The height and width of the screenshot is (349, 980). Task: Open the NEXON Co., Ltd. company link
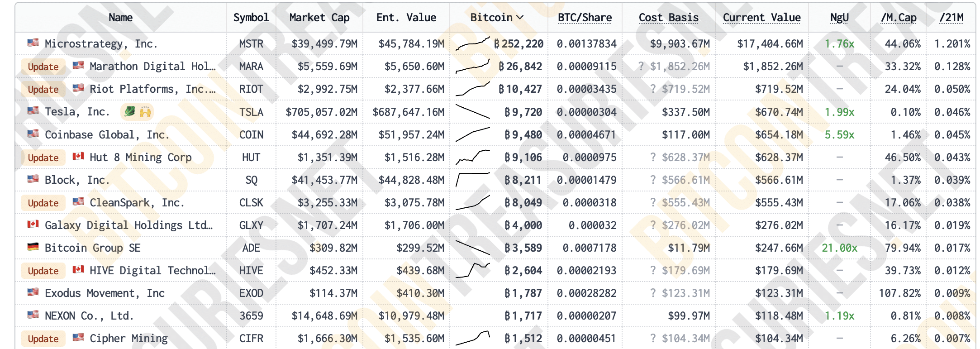coord(90,316)
